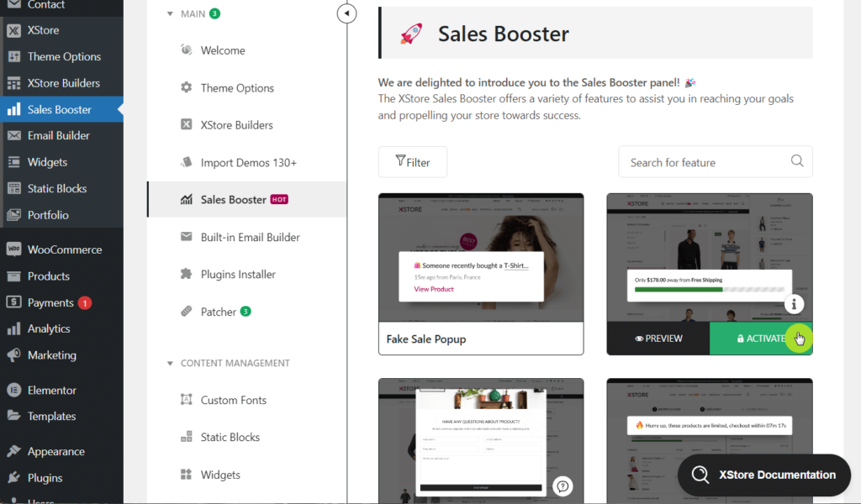Screen dimensions: 861x504
Task: Click the Built-in Email Builder envelope icon
Action: pos(187,236)
